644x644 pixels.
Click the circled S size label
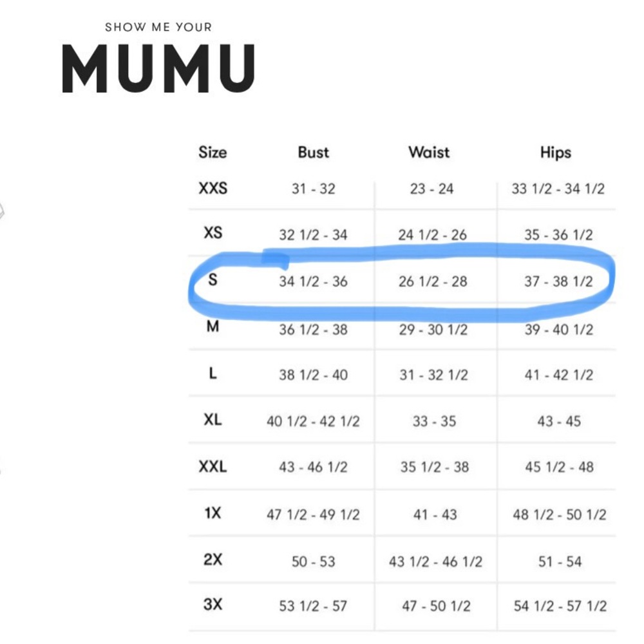tap(213, 279)
